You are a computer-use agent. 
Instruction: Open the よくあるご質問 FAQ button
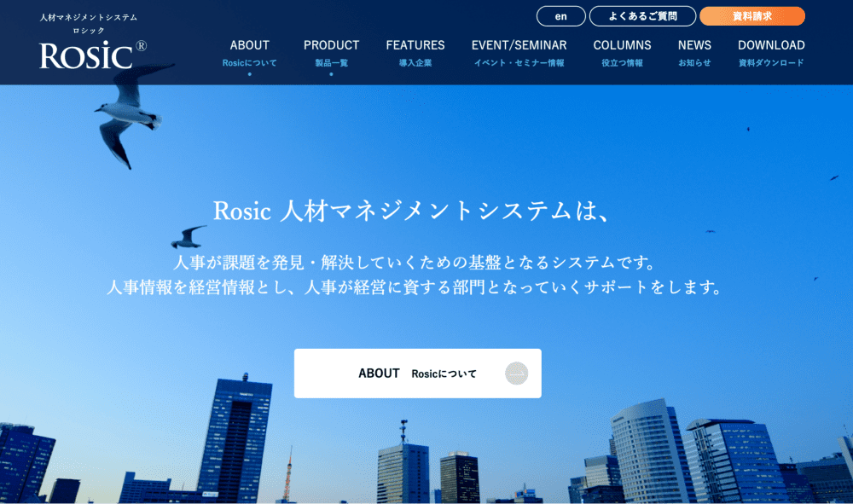pos(642,16)
